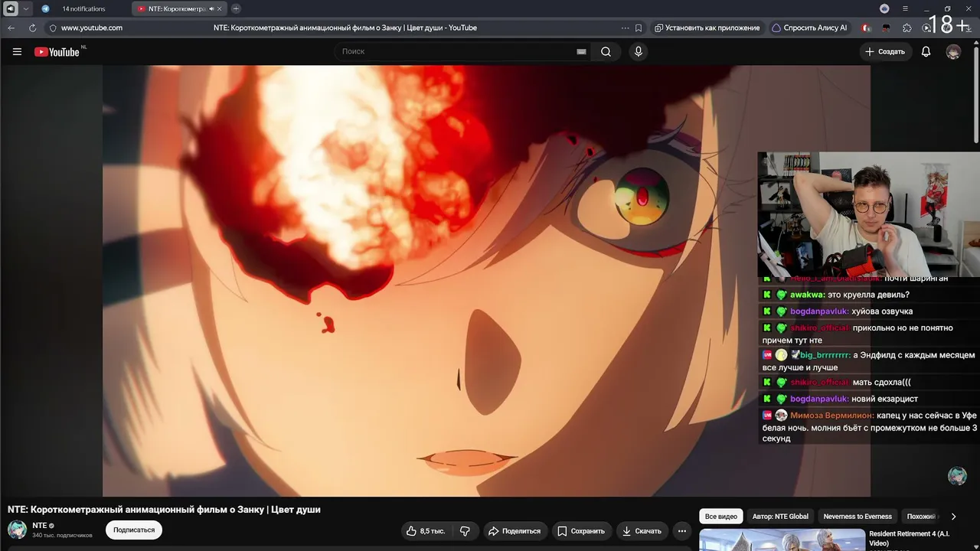Bookmark this page in the address bar
The height and width of the screenshot is (551, 980).
(639, 28)
